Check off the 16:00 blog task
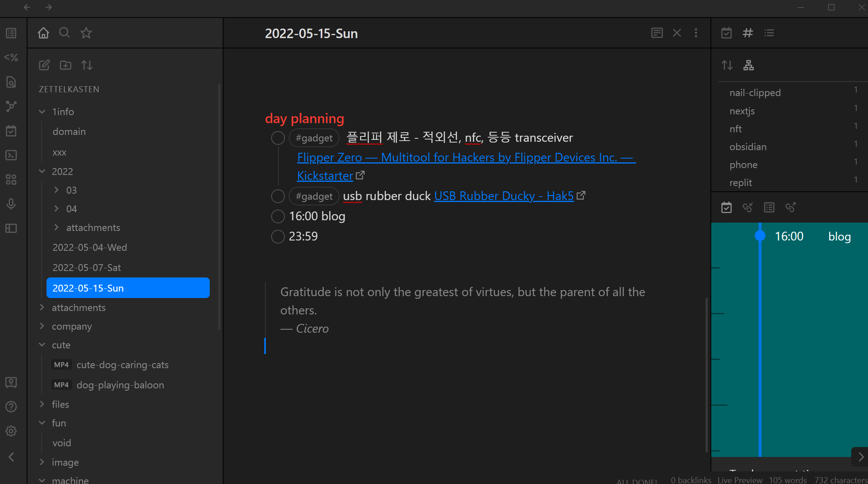The height and width of the screenshot is (484, 868). (x=278, y=216)
